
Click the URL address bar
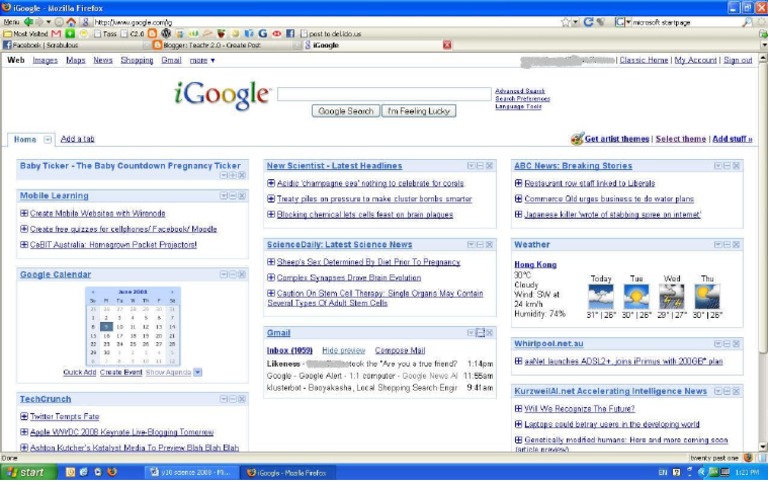pos(323,22)
